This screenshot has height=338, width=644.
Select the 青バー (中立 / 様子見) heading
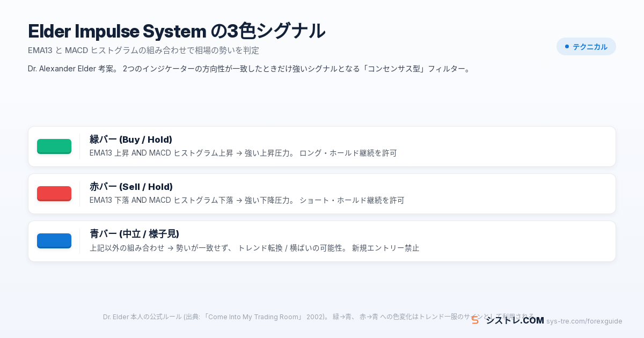pos(134,234)
